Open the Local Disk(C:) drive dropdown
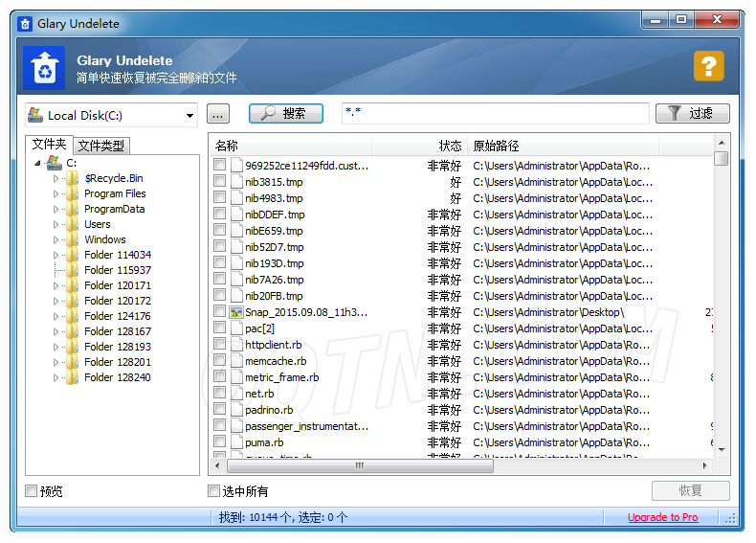756x543 pixels. (189, 115)
